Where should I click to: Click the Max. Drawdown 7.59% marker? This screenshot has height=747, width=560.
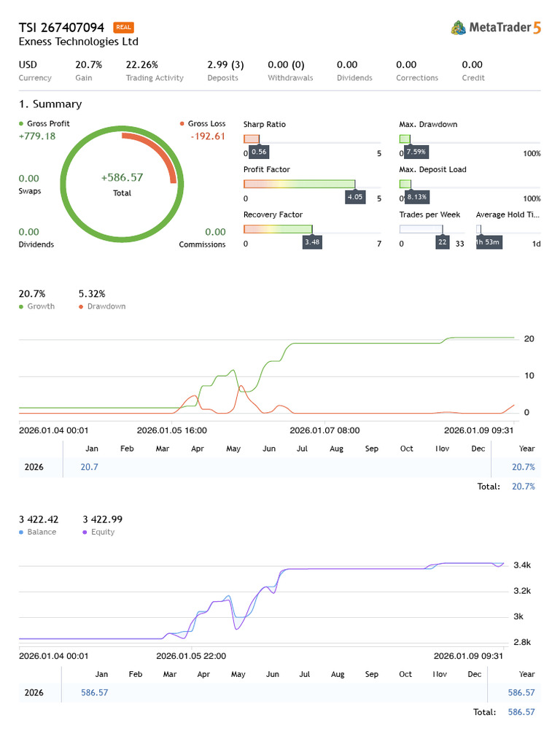[x=416, y=152]
